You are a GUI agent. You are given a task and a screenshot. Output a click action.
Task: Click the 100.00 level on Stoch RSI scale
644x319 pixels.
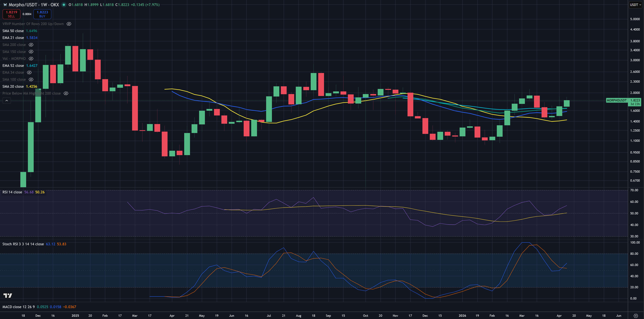(x=635, y=242)
